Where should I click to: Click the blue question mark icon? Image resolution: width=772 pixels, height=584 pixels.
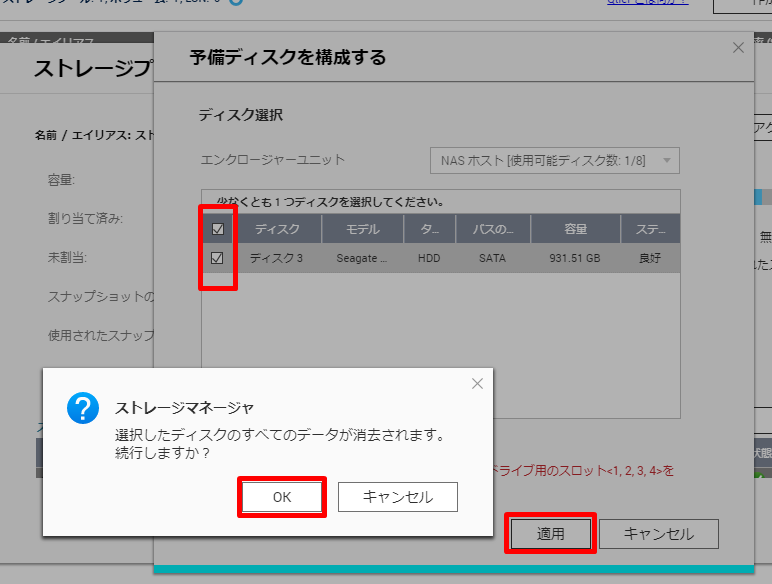tap(82, 408)
